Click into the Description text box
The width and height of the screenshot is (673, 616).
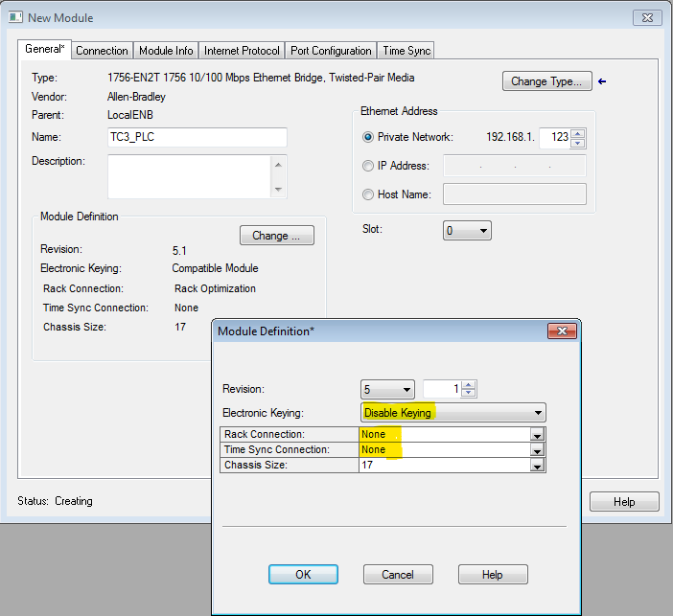189,176
